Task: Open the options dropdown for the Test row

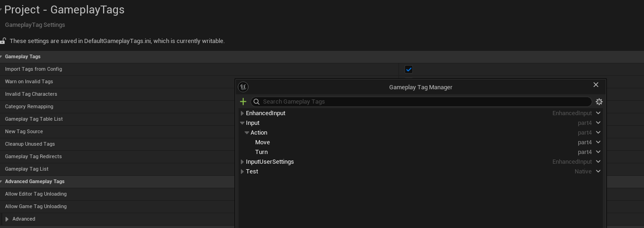Action: [598, 171]
